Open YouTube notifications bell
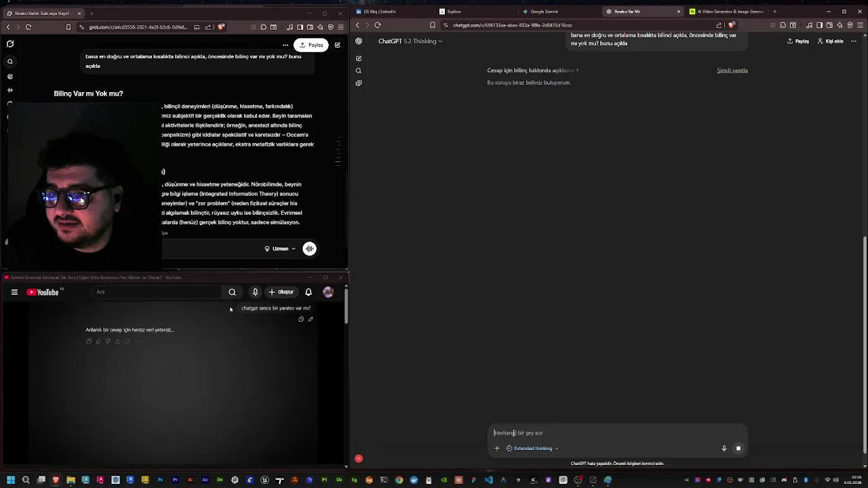This screenshot has width=868, height=488. tap(309, 292)
